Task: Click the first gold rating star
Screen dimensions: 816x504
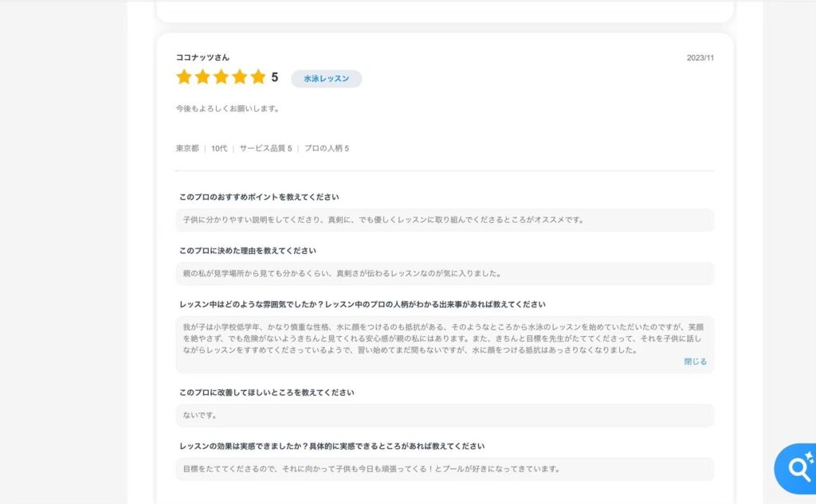Action: click(184, 77)
